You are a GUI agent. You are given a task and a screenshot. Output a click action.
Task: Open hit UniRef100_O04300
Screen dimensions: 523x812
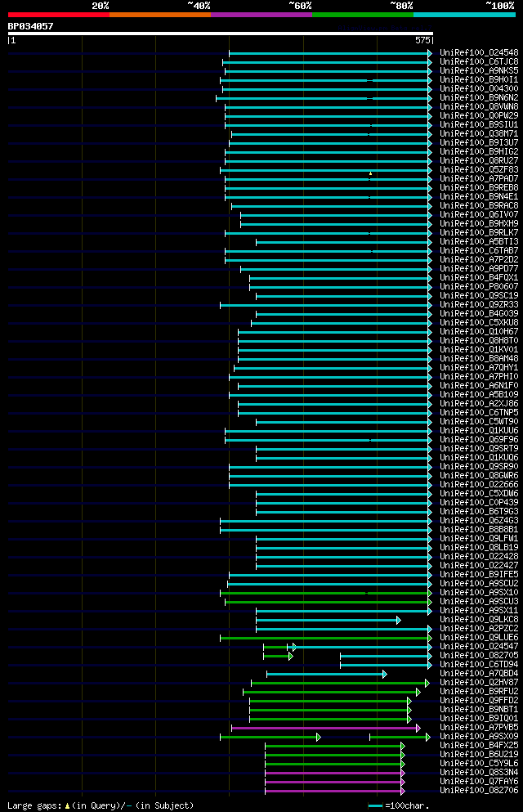[x=479, y=88]
